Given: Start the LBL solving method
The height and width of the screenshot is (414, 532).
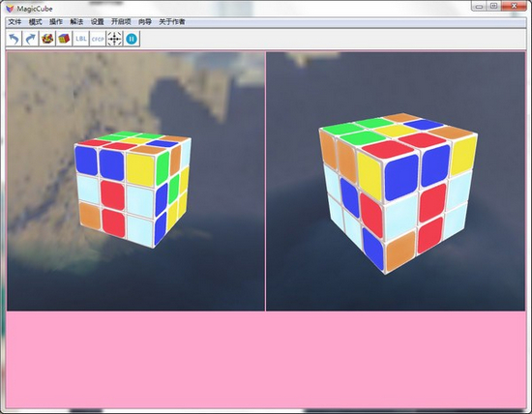Looking at the screenshot, I should (x=80, y=39).
